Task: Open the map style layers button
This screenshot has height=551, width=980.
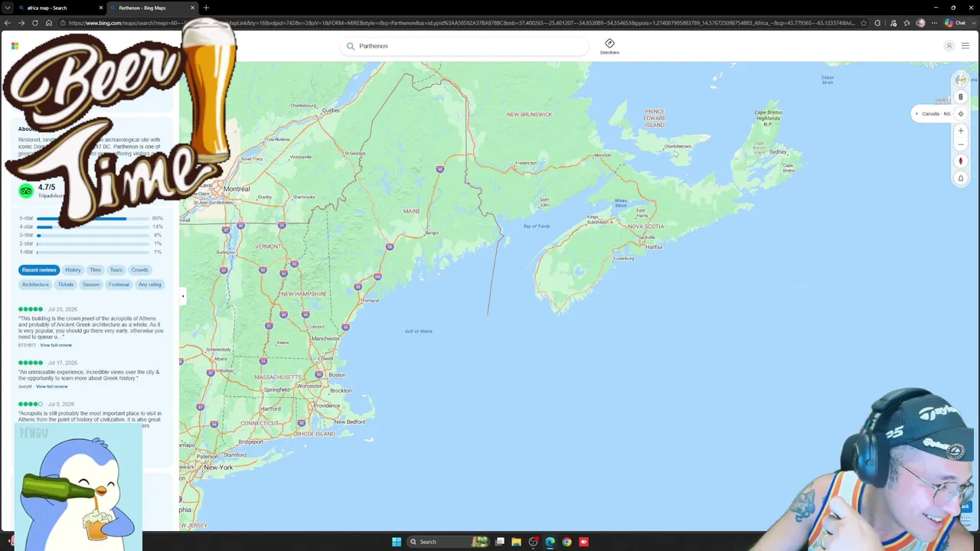Action: click(x=961, y=80)
